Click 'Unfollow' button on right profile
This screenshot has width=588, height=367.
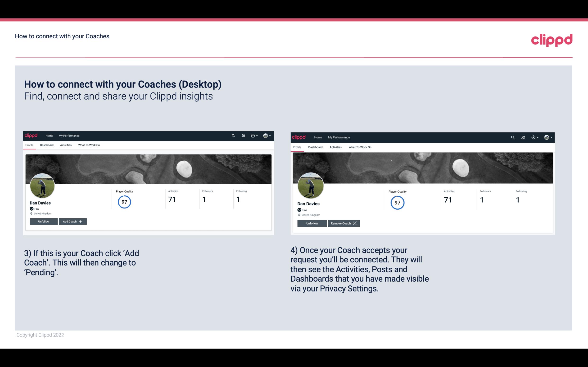click(x=312, y=223)
